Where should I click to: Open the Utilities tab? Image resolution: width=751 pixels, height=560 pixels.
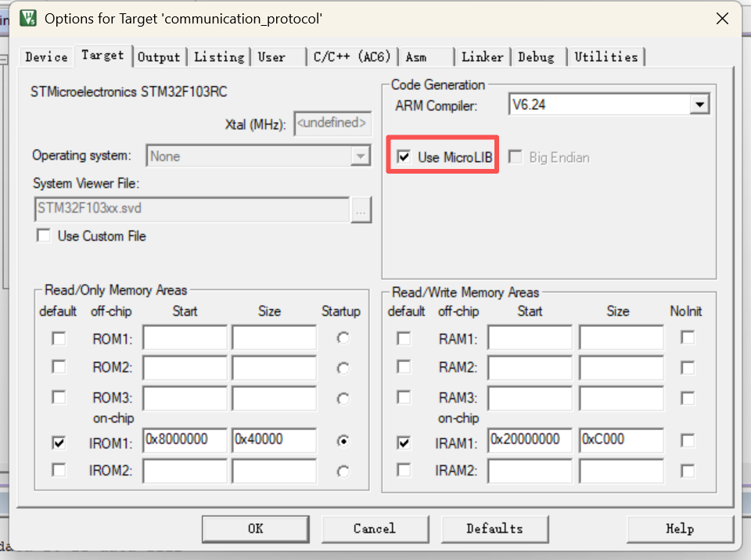[606, 57]
